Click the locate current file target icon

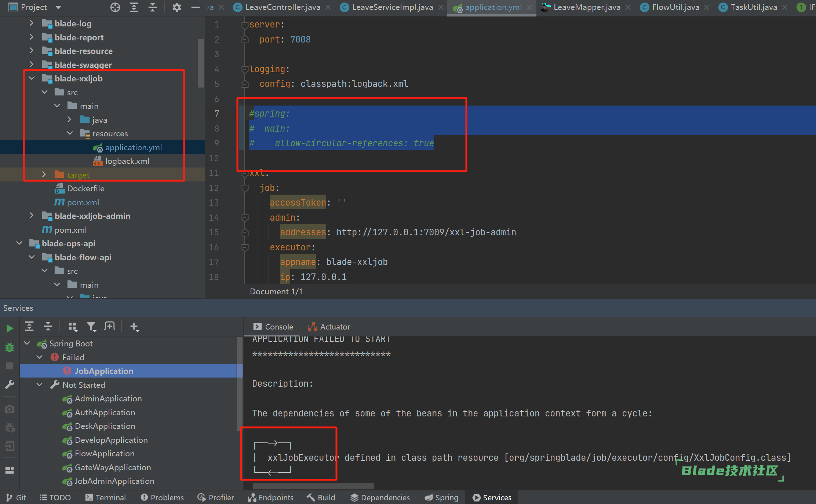point(115,7)
